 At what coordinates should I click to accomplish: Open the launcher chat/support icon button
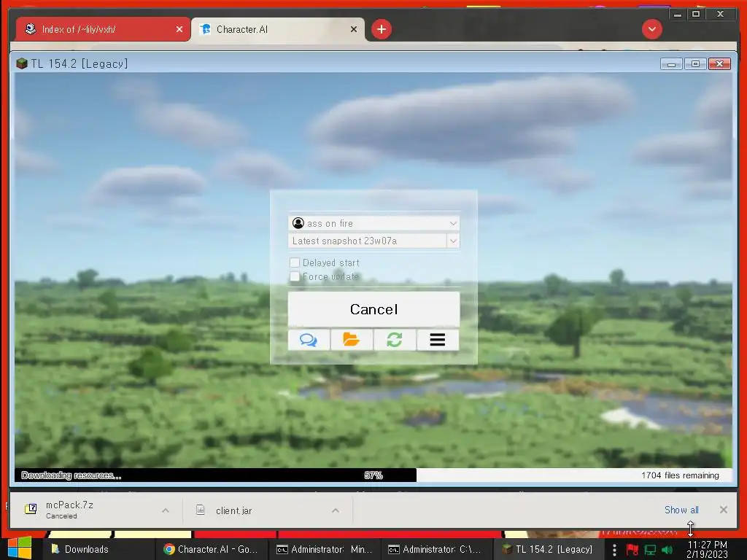click(x=309, y=340)
